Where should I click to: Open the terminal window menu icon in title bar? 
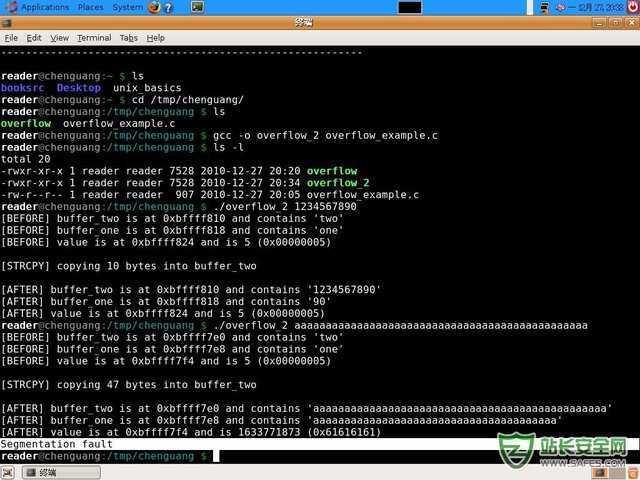pos(6,23)
